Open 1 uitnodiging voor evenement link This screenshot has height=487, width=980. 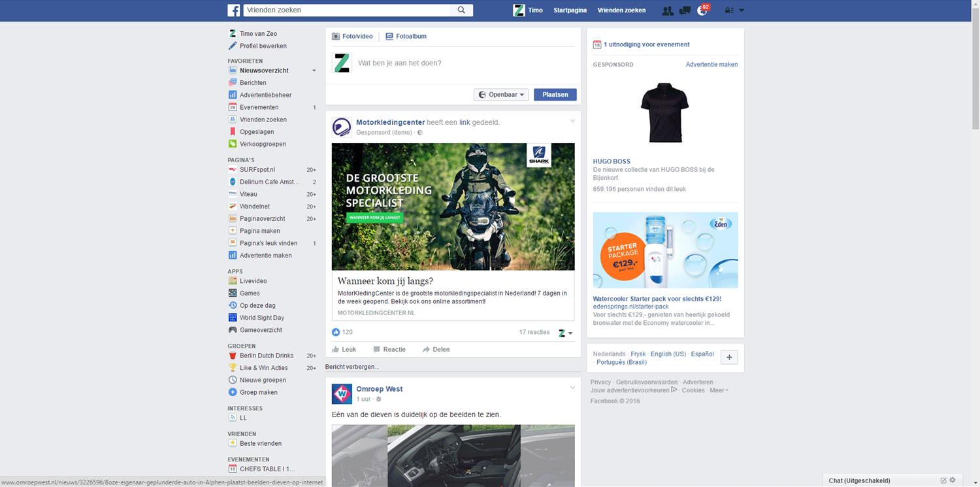tap(646, 44)
